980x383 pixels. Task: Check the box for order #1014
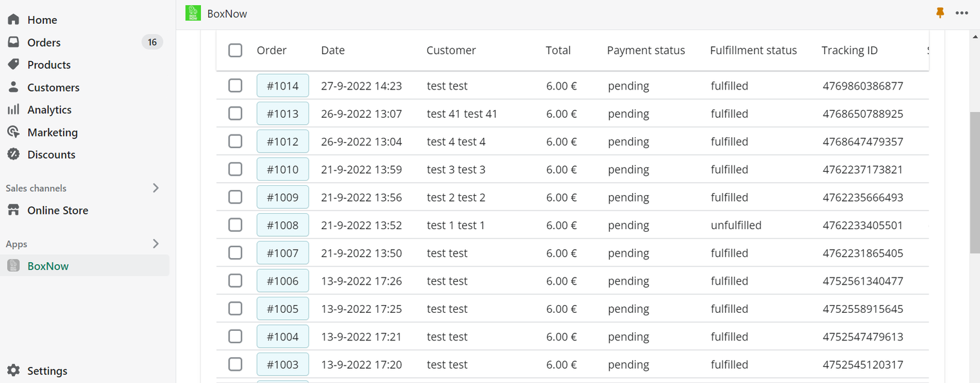235,86
